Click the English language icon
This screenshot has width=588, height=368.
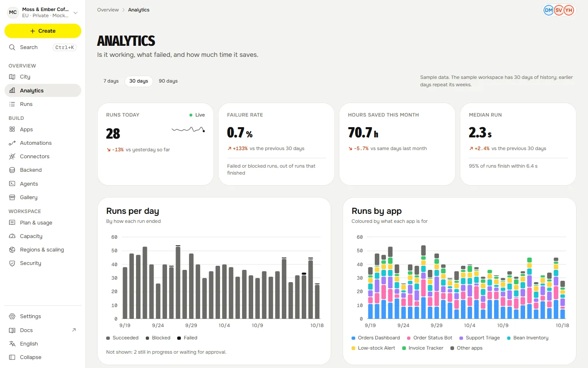(x=12, y=344)
